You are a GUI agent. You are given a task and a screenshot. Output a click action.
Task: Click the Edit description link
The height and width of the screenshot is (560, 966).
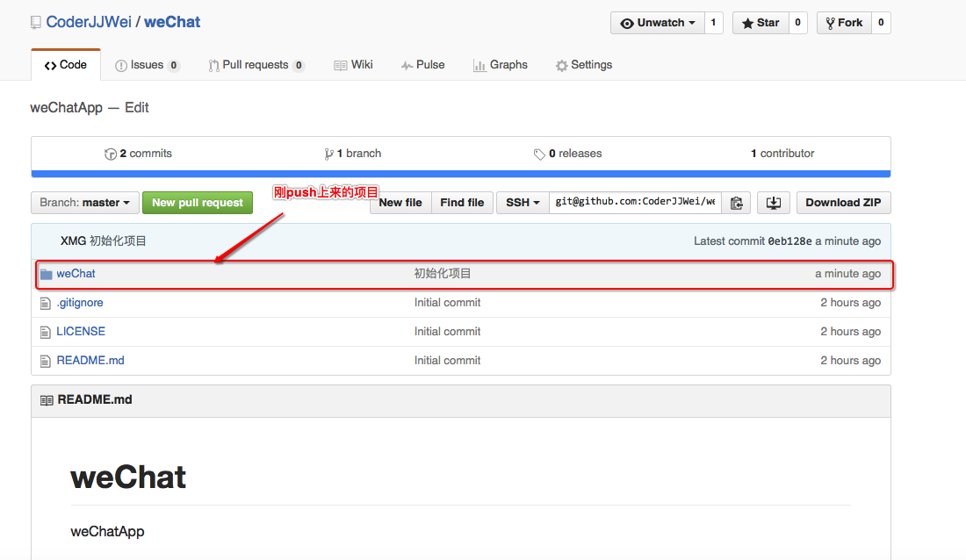137,107
